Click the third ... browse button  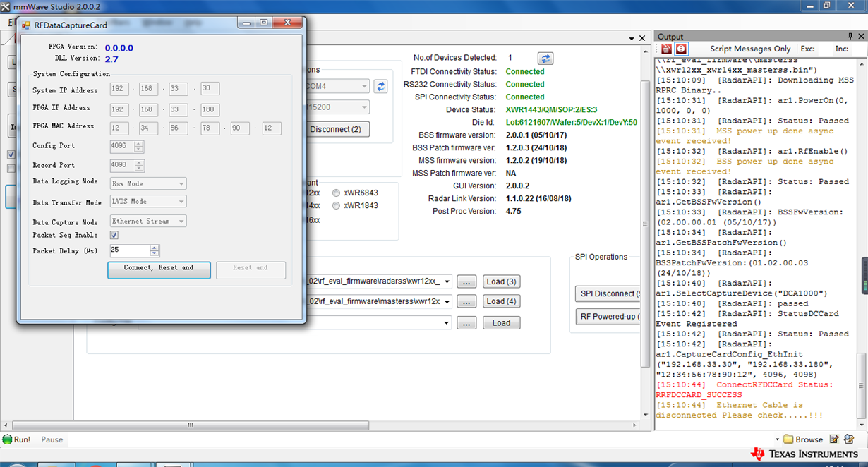coord(466,323)
